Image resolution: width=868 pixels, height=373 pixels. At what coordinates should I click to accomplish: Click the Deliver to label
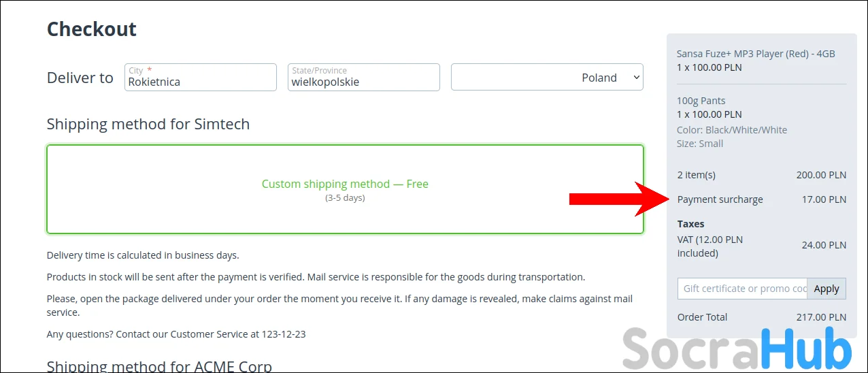[x=80, y=78]
